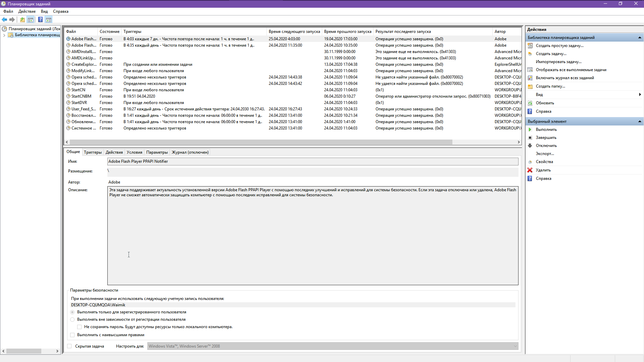
Task: Select radio 'Выполнять только для зарегистрированного пользователя'
Action: (x=72, y=312)
